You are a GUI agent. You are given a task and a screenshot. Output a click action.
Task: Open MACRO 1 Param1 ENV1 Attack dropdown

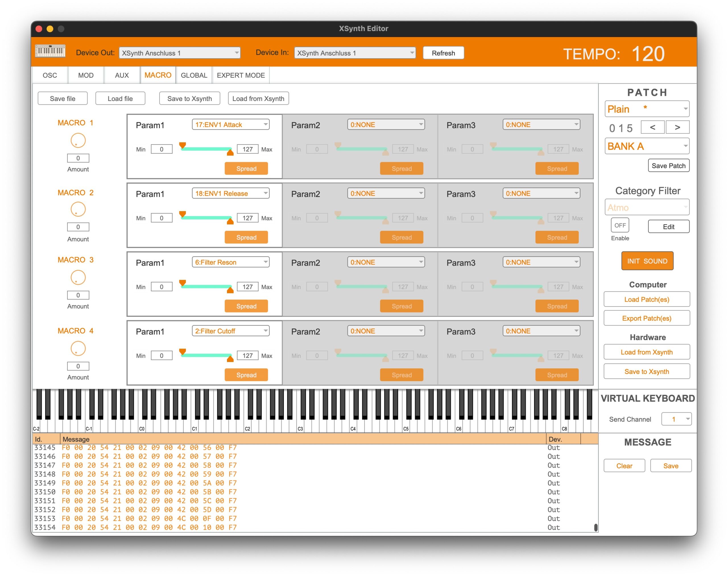231,125
